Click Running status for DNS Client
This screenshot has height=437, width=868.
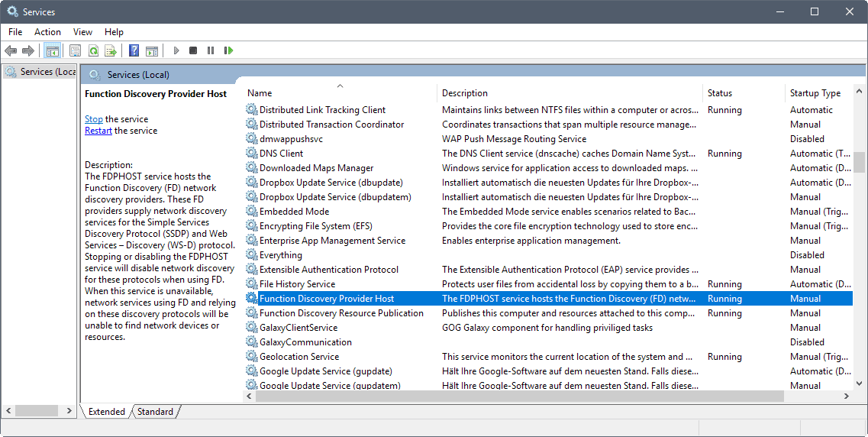(724, 154)
